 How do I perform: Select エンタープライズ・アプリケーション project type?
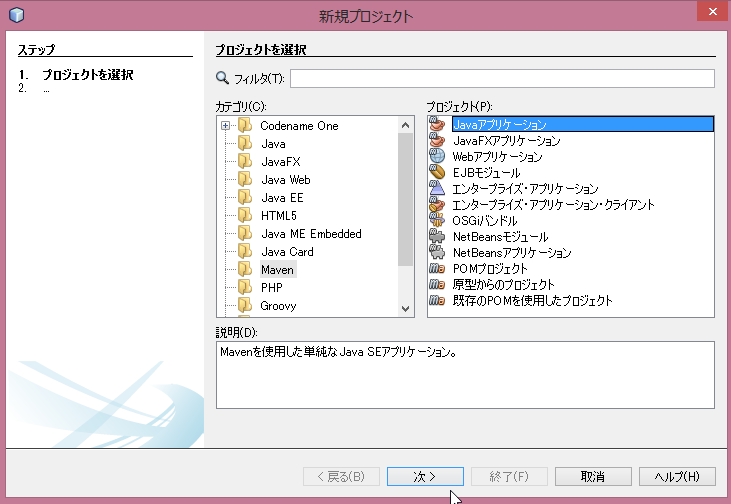tap(525, 188)
